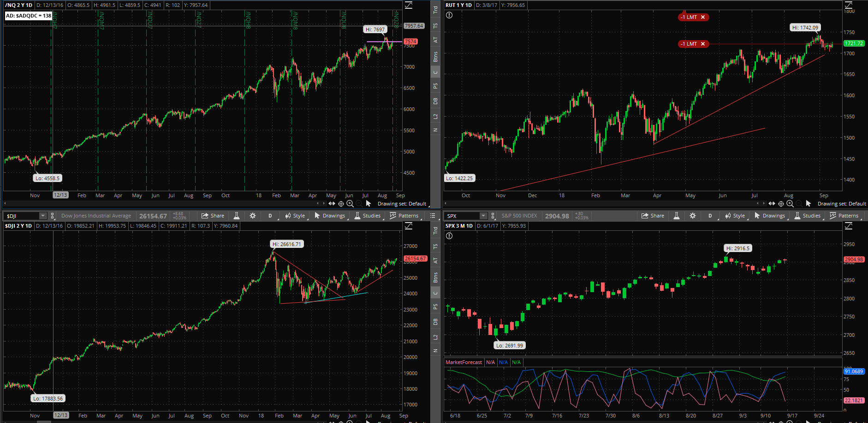
Task: Click the crosshair pan icon under /NQ chart
Action: tap(341, 204)
